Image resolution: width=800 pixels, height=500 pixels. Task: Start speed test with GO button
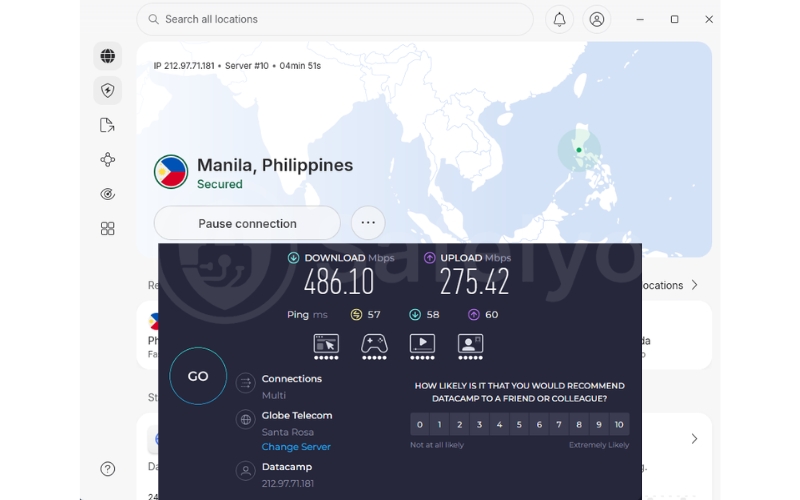click(x=198, y=376)
